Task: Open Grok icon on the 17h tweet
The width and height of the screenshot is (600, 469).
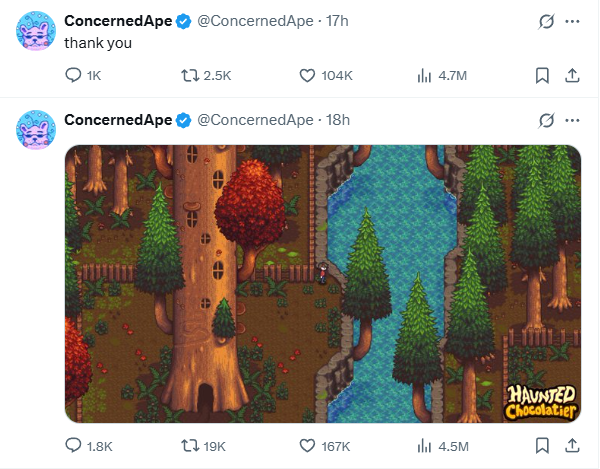Action: [546, 21]
